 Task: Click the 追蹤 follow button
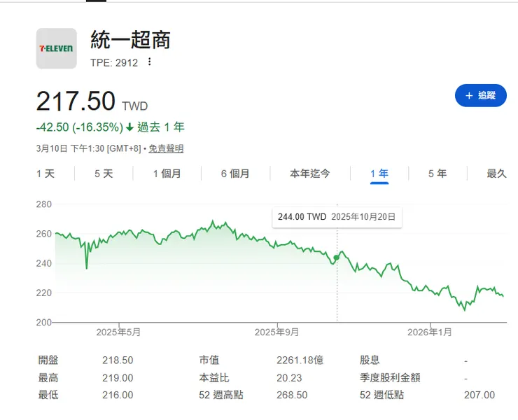pyautogui.click(x=481, y=95)
